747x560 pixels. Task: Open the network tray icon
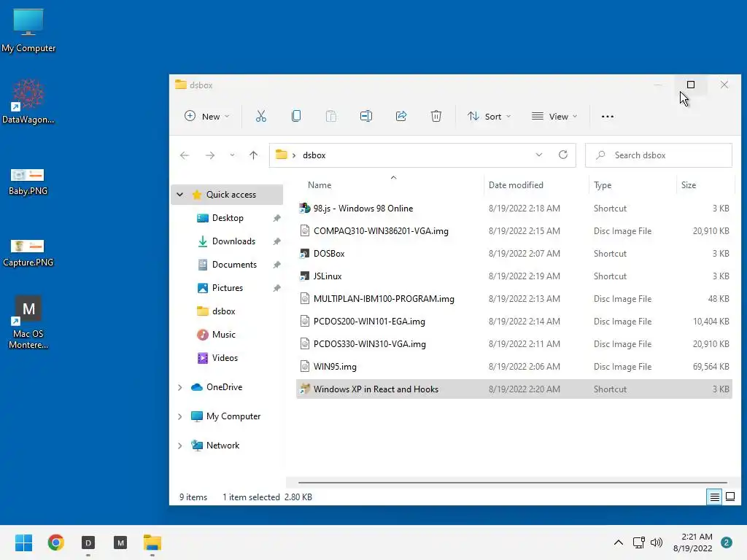click(639, 542)
